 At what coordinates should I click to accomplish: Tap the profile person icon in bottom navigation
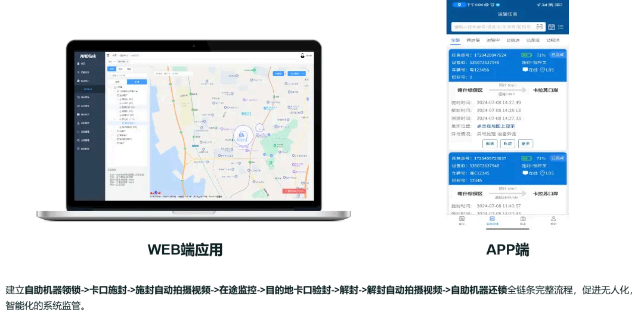(553, 219)
